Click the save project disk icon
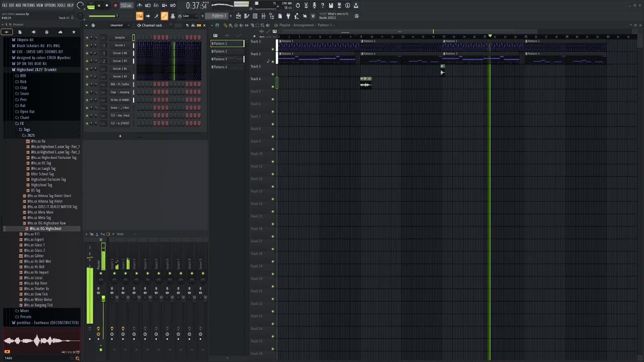The height and width of the screenshot is (362, 644). tap(331, 6)
